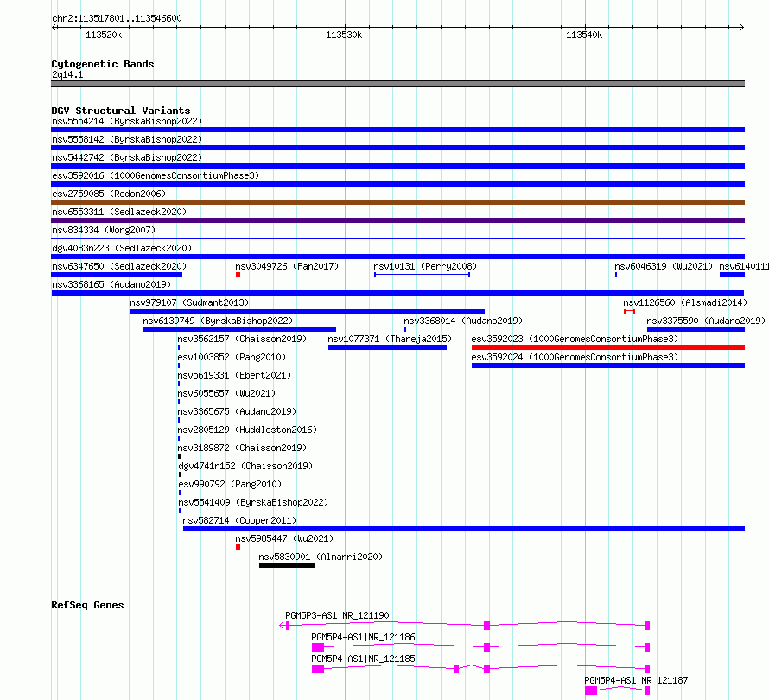Click DGV Structural Variants track title
Screen dimensions: 769x700
pyautogui.click(x=121, y=111)
